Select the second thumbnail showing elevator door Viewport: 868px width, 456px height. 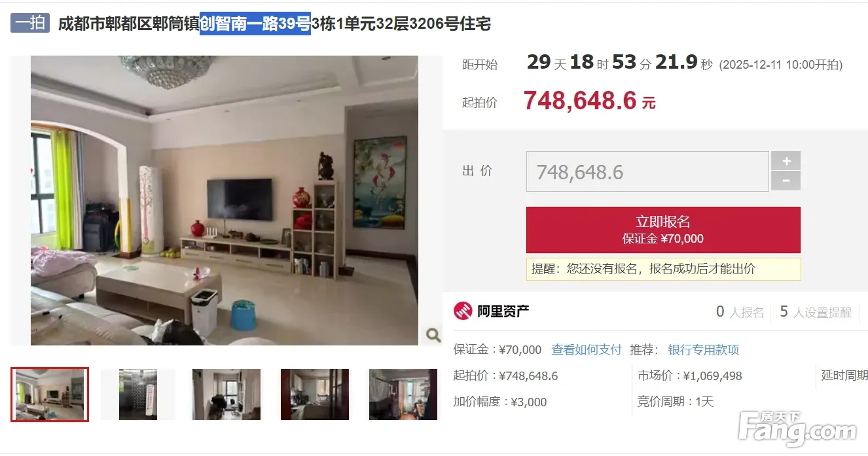coord(138,395)
